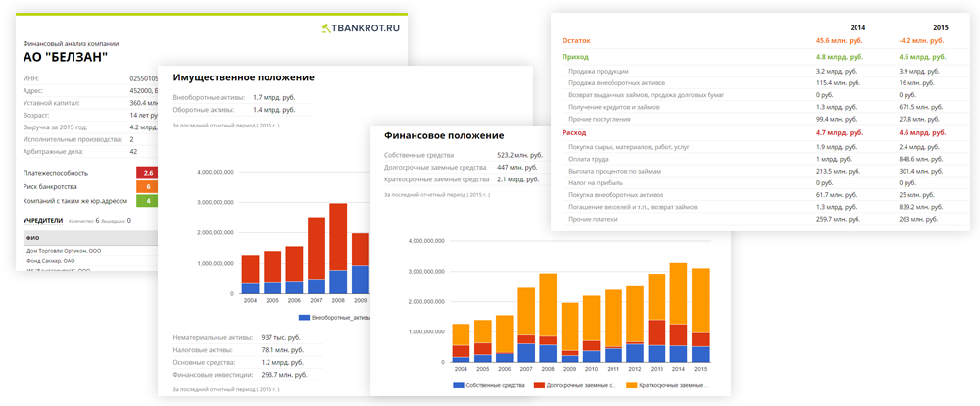Click the Финансовое положение heading
The width and height of the screenshot is (980, 406).
click(x=444, y=135)
